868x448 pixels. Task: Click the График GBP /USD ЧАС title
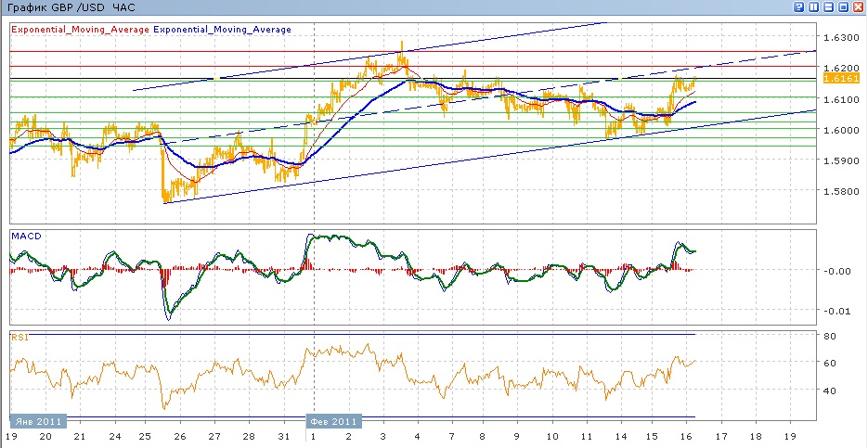[x=71, y=7]
